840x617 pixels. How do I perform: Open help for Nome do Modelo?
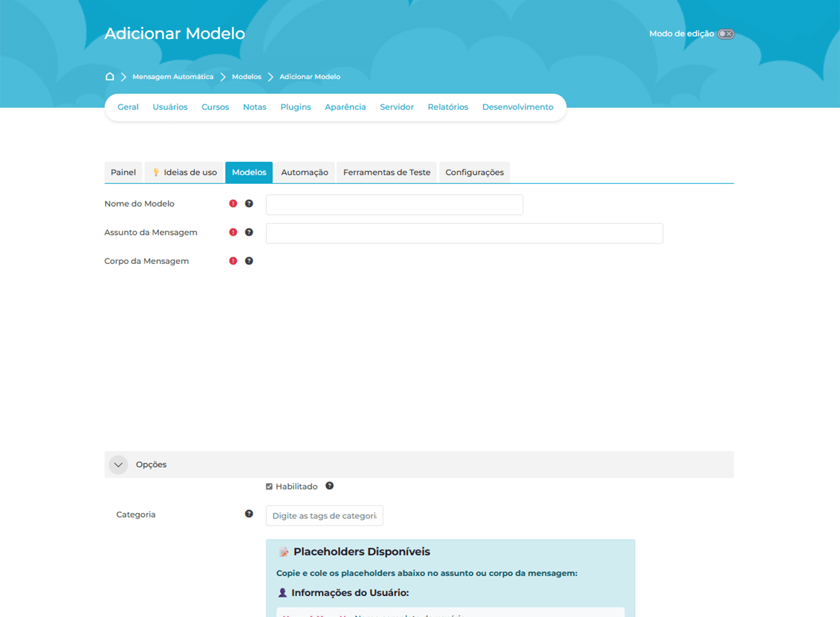pyautogui.click(x=249, y=203)
